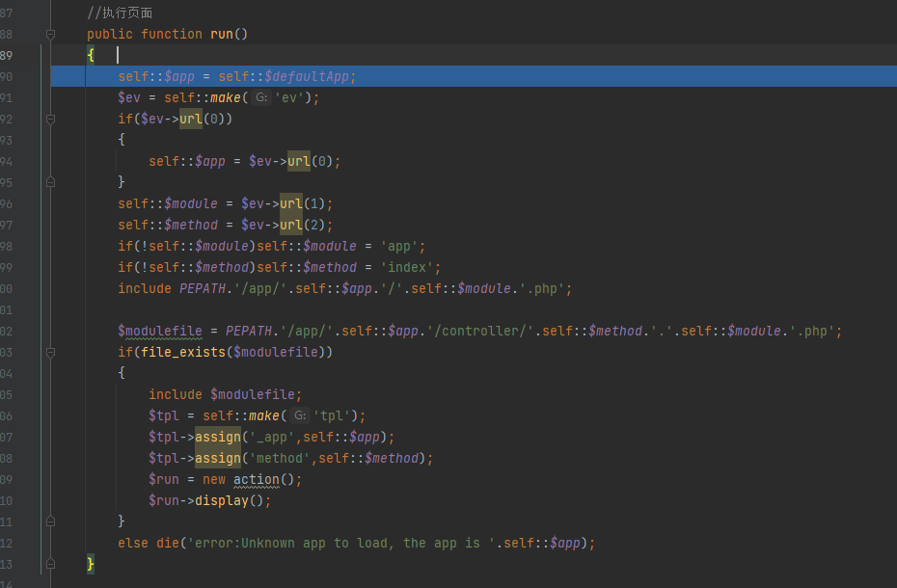This screenshot has width=897, height=588.
Task: Collapse the if(file_exists($modulefile)) block fold marker
Action: [50, 353]
